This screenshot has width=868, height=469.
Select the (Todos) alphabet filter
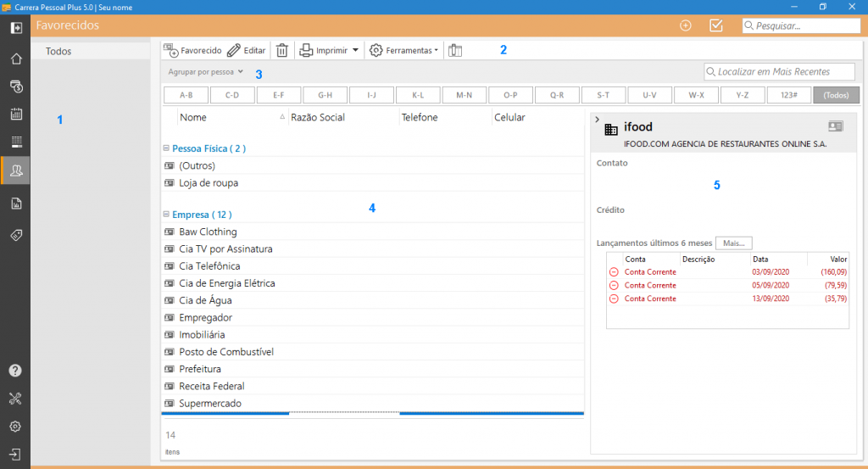[x=836, y=95]
